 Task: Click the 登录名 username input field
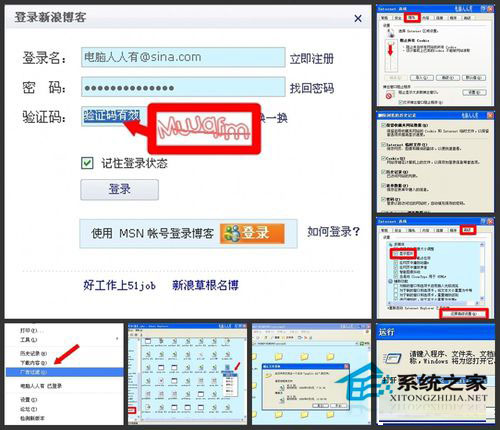pos(183,57)
